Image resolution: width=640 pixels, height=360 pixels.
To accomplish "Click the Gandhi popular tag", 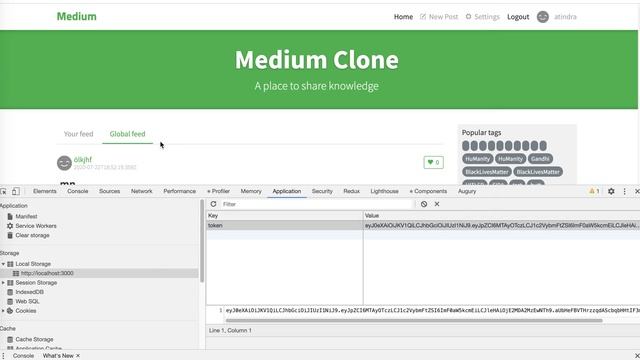I will 540,159.
